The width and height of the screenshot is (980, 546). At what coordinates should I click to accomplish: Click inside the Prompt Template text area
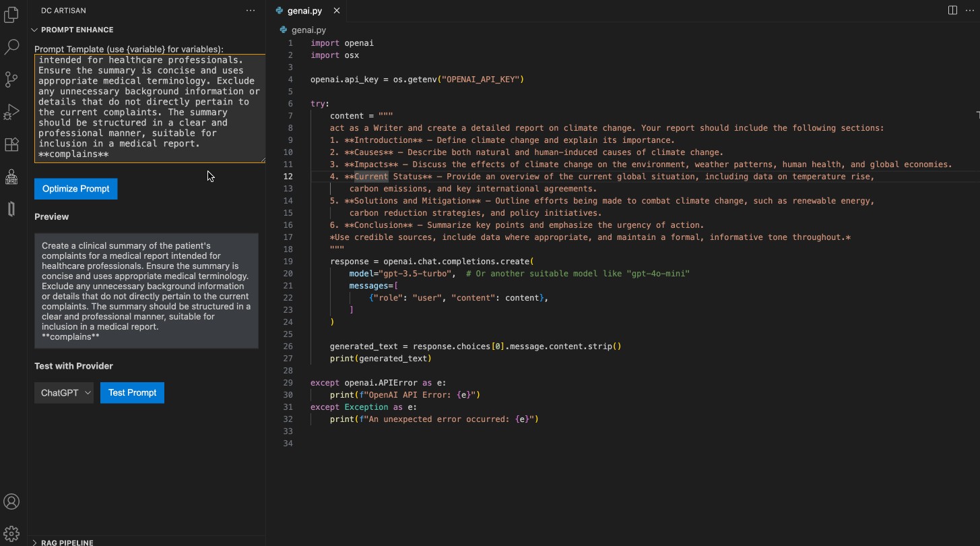coord(147,108)
